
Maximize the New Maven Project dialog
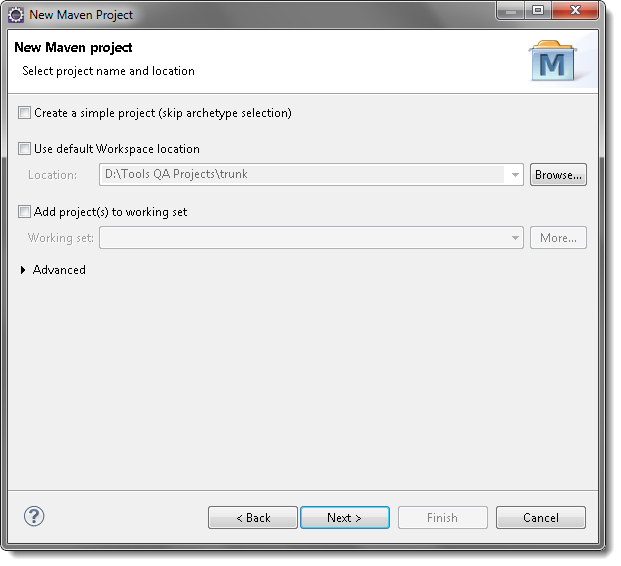coord(538,11)
